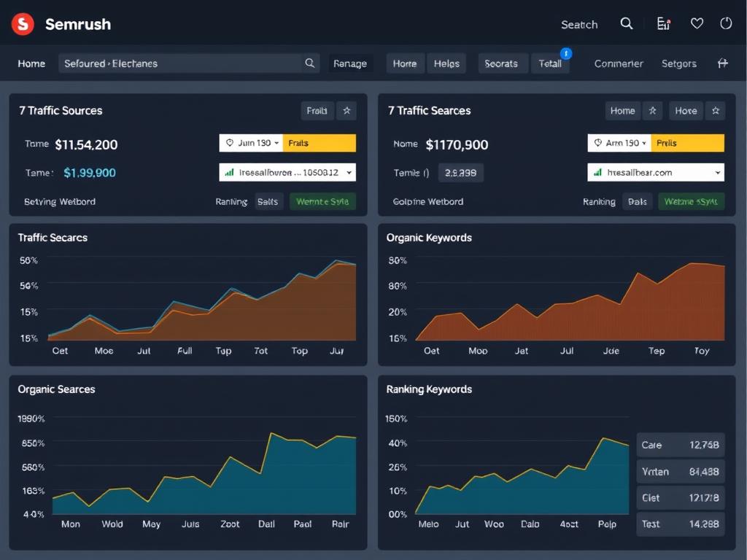747x560 pixels.
Task: Click the Test 14,288 row
Action: pyautogui.click(x=681, y=524)
